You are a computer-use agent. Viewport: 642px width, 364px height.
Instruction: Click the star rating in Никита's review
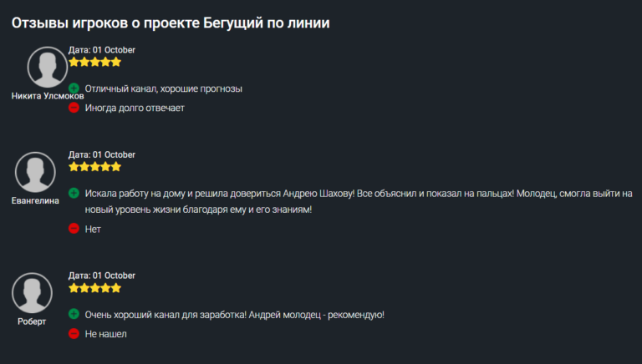pos(94,62)
